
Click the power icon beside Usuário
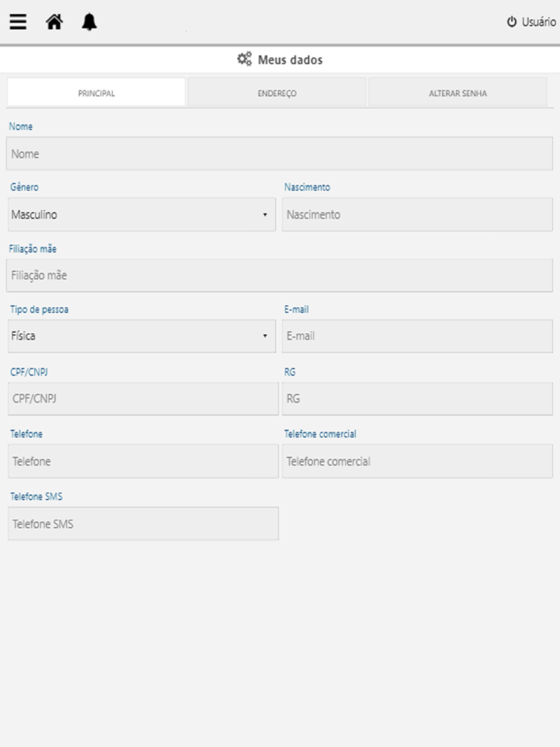512,22
